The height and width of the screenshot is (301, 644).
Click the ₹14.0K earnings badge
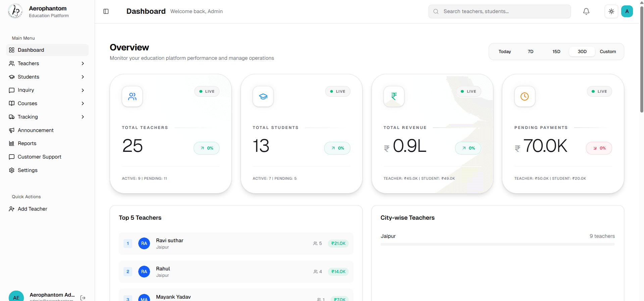pyautogui.click(x=338, y=272)
